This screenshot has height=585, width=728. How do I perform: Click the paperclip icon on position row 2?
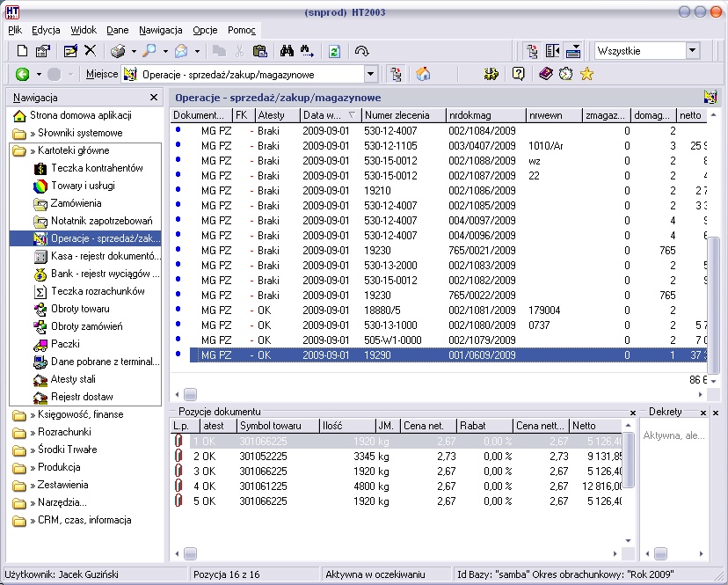pos(178,456)
